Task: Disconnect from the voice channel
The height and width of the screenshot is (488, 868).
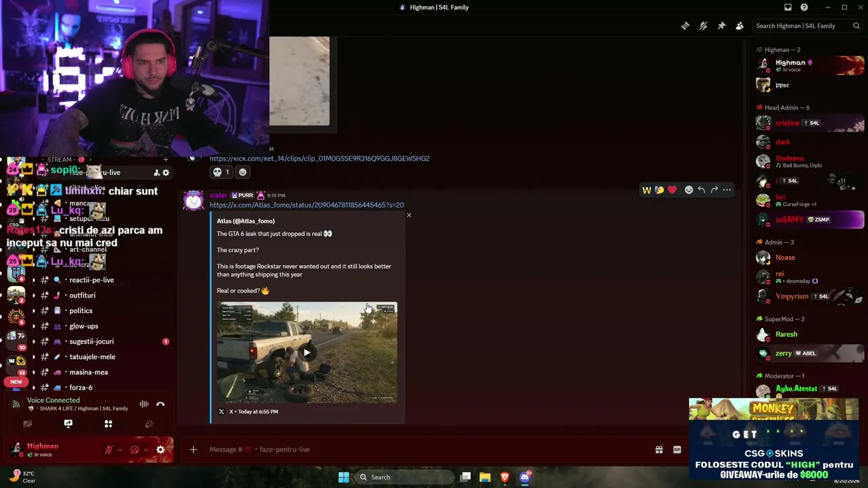Action: point(160,404)
